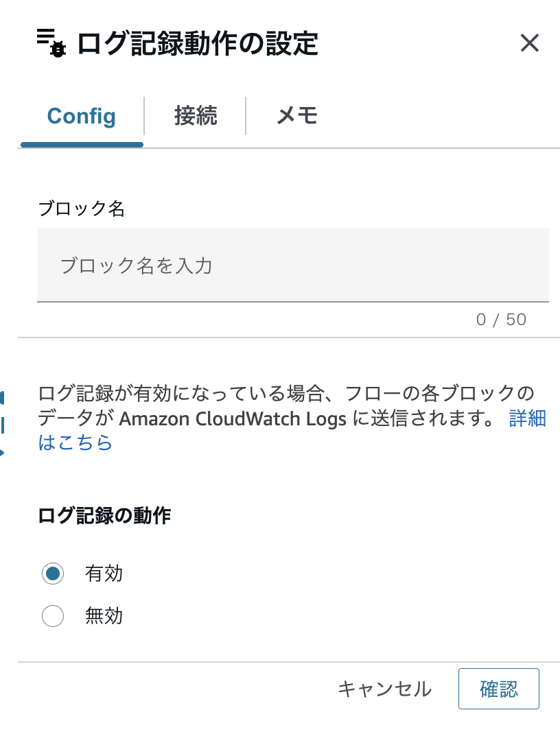Click the logging behavior bug icon in header

tap(58, 48)
